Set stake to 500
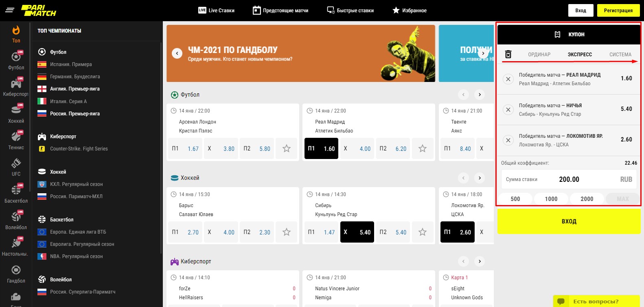The image size is (644, 307). (x=515, y=199)
